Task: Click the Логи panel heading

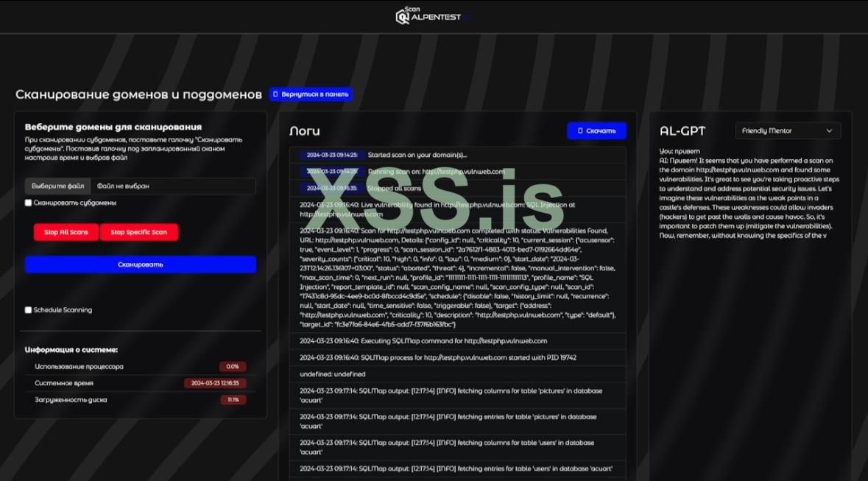Action: (x=305, y=131)
